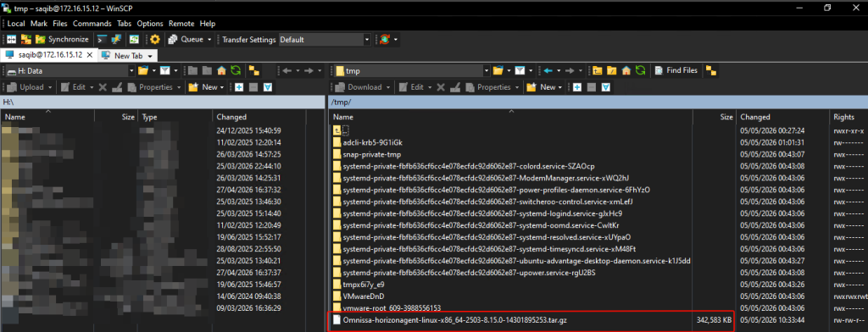The width and height of the screenshot is (868, 332).
Task: Click the Queue button
Action: tap(186, 39)
